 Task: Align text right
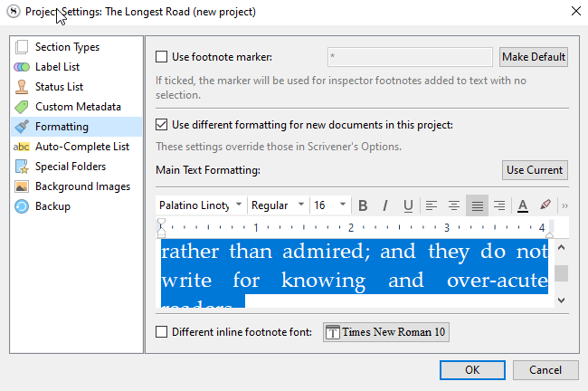499,205
